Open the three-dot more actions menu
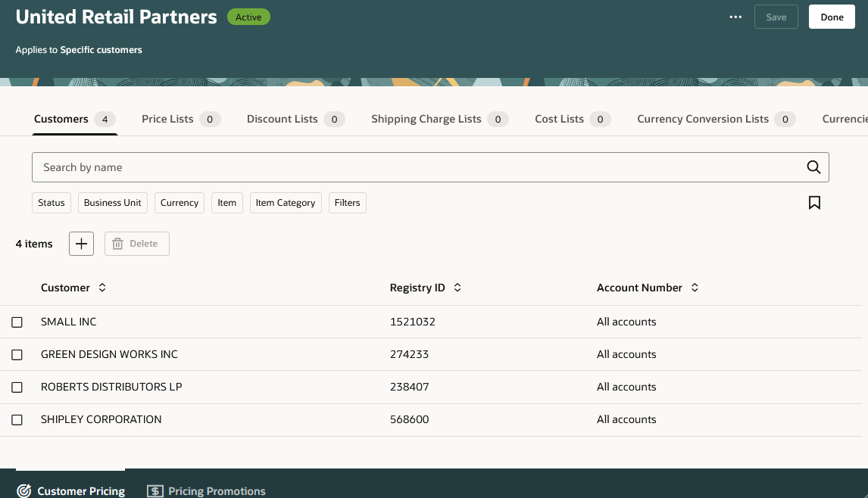The image size is (868, 498). click(x=735, y=17)
